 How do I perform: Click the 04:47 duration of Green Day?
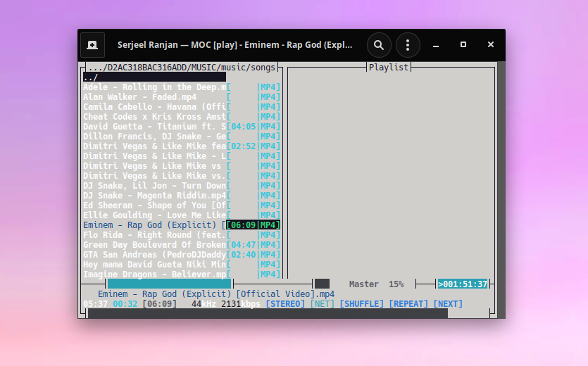pyautogui.click(x=244, y=245)
